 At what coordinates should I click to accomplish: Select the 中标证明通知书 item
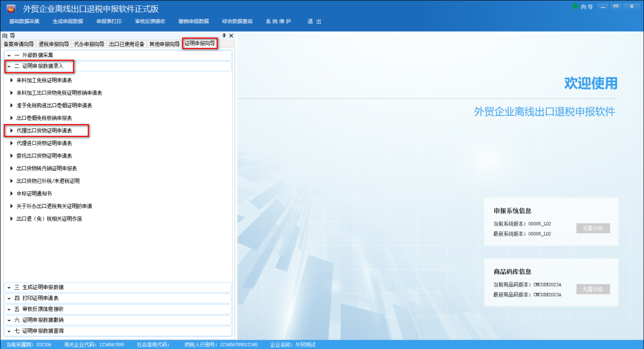click(x=34, y=193)
